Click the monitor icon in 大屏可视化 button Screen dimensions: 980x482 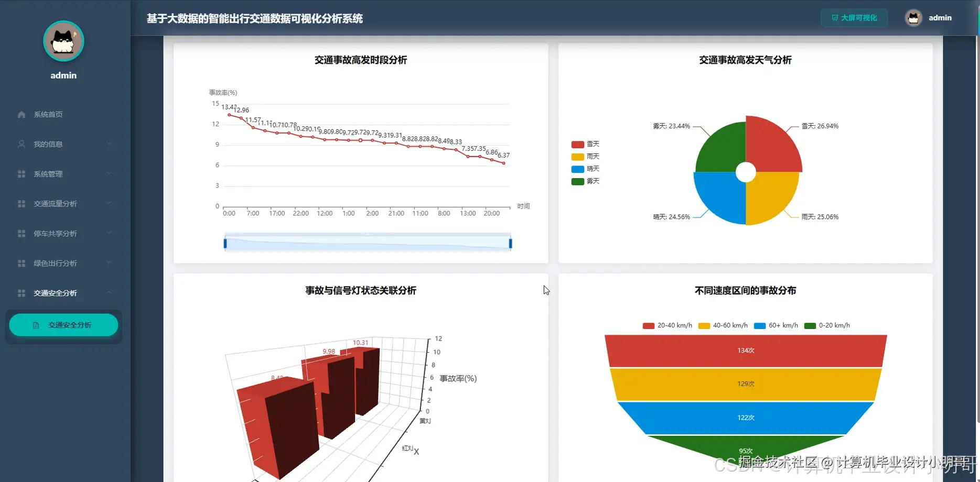(x=835, y=18)
